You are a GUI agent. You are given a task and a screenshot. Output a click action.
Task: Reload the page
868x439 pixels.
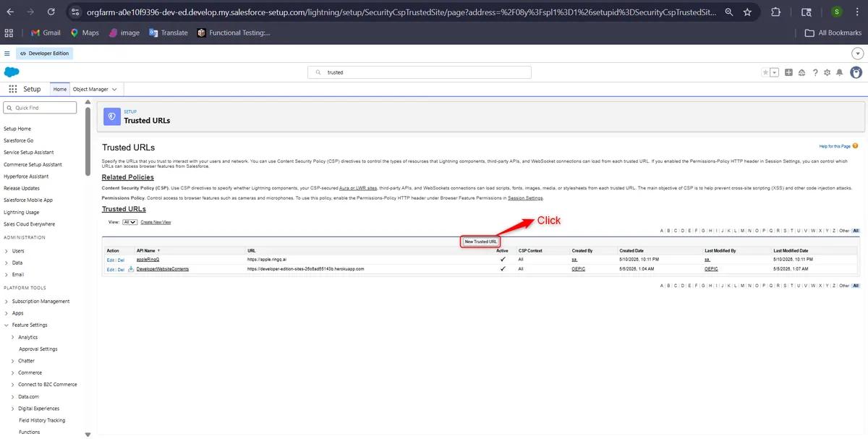(x=51, y=12)
